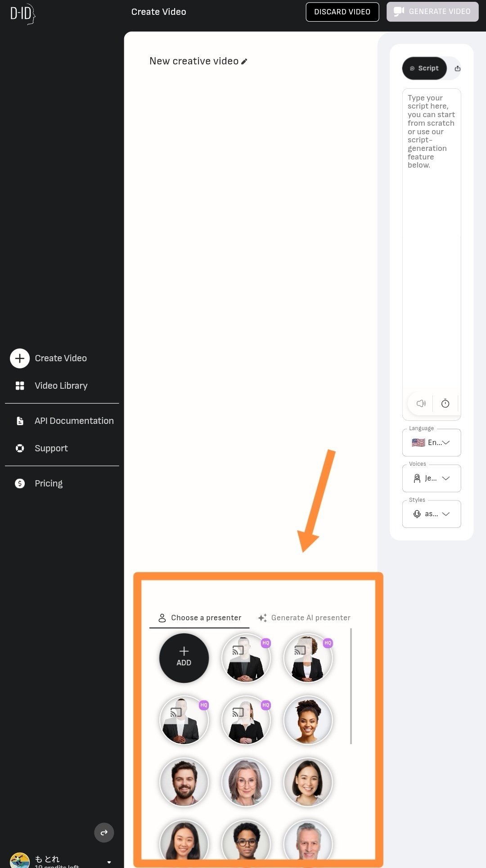This screenshot has width=486, height=868.
Task: Open Video Library from sidebar grid icon
Action: tap(20, 386)
